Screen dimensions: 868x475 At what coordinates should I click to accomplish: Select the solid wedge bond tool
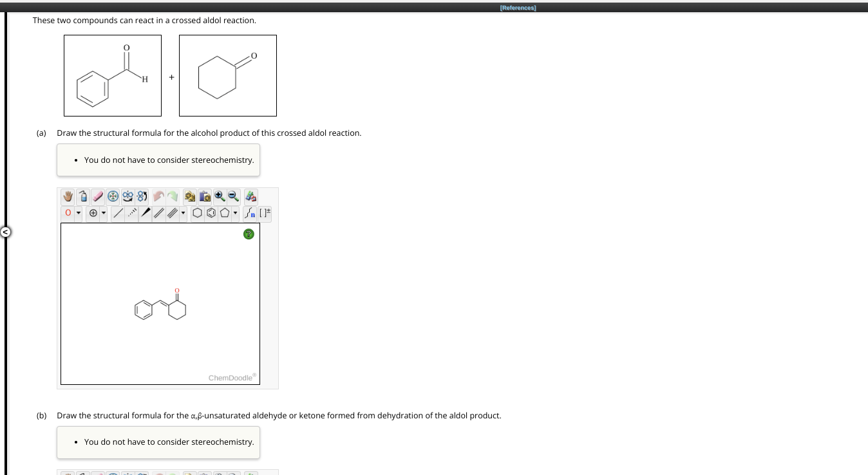146,212
